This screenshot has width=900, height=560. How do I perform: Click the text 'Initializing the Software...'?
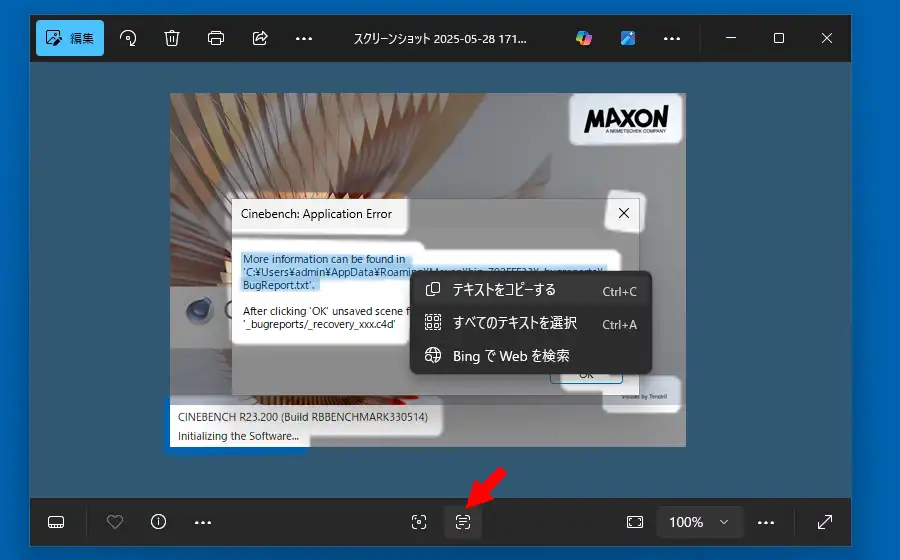tap(238, 436)
